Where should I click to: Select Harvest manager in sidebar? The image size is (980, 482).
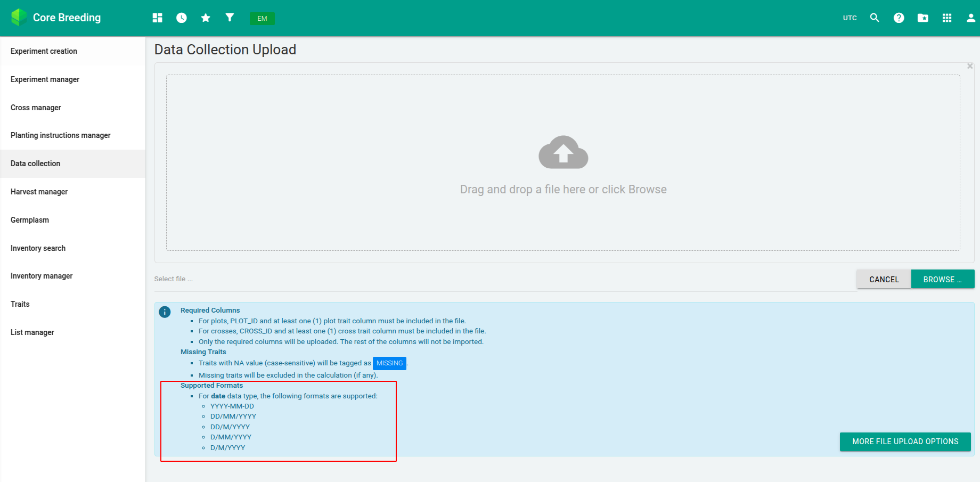(x=39, y=192)
